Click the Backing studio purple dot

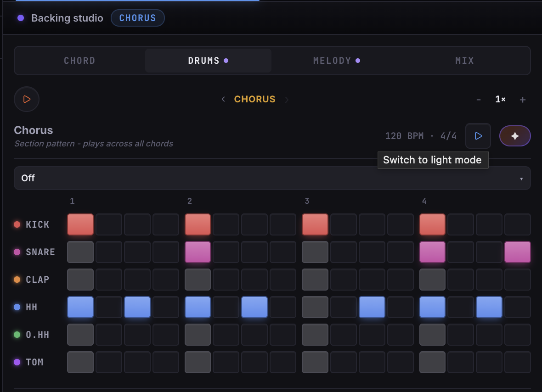(21, 18)
